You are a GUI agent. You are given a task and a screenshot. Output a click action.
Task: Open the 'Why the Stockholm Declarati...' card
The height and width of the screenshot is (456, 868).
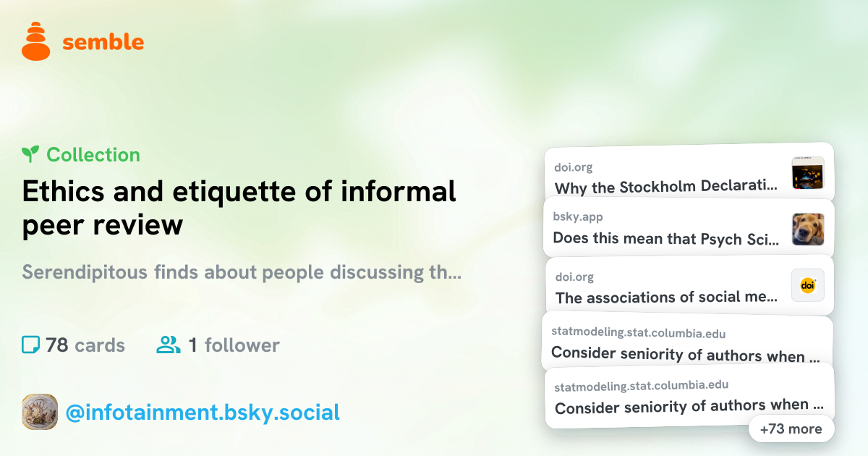click(689, 173)
